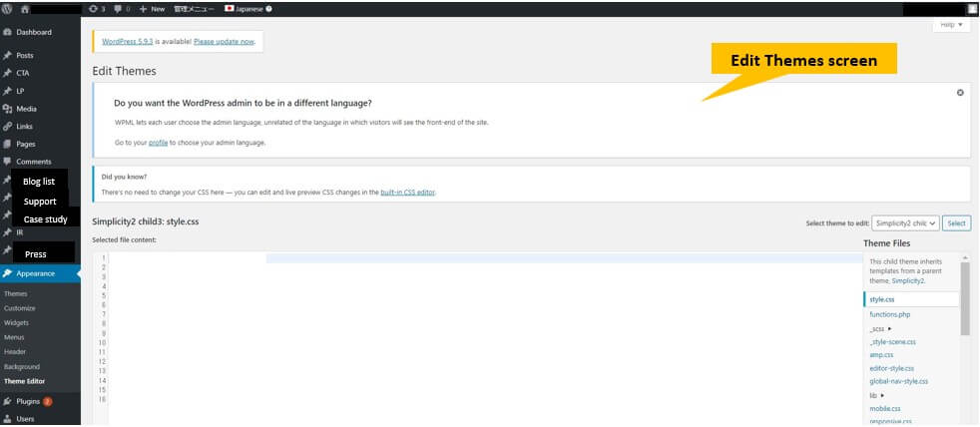Open functions.php in Theme Files

890,314
